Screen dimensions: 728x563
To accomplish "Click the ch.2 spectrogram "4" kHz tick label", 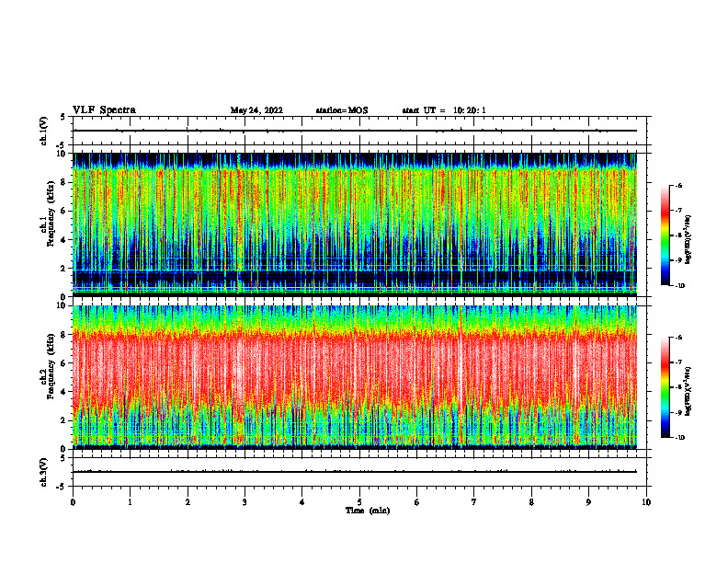I will pos(64,392).
